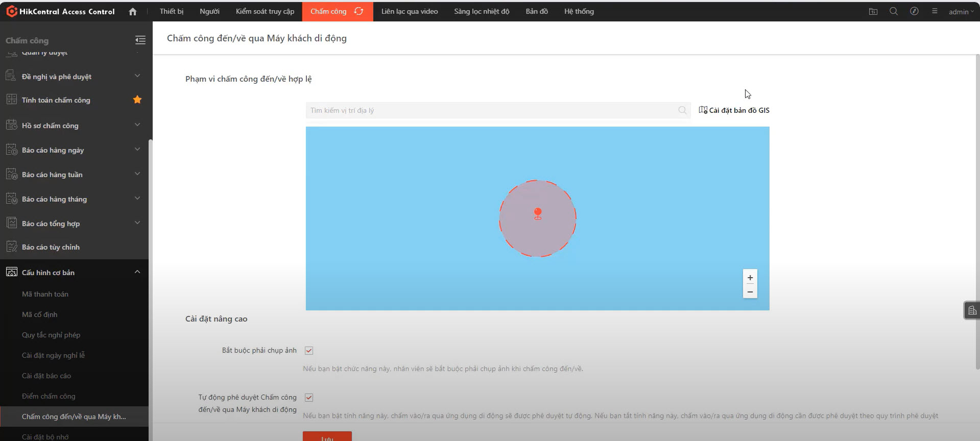This screenshot has height=441, width=980.
Task: Collapse the sidebar using the menu icon
Action: point(140,40)
